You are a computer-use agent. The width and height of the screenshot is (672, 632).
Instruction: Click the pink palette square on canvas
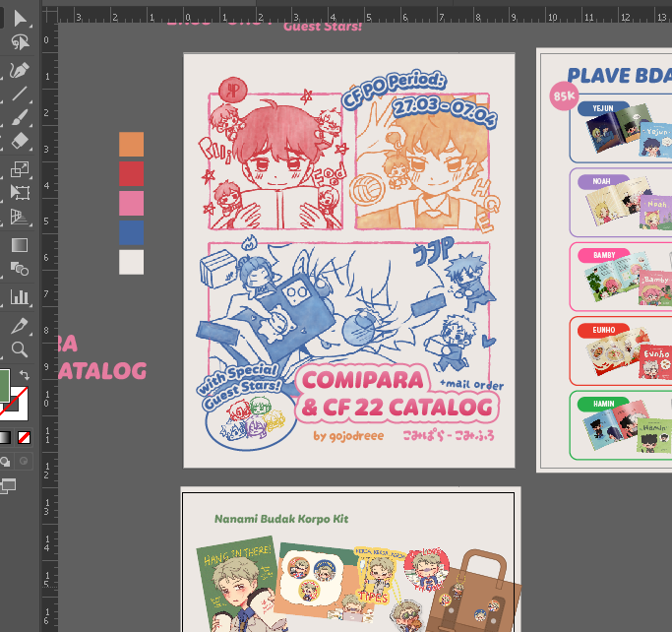[131, 203]
